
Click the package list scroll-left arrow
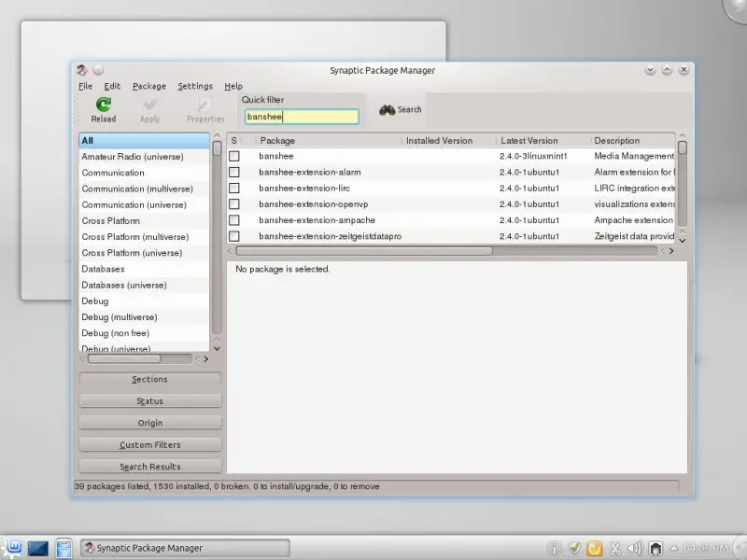pyautogui.click(x=231, y=251)
